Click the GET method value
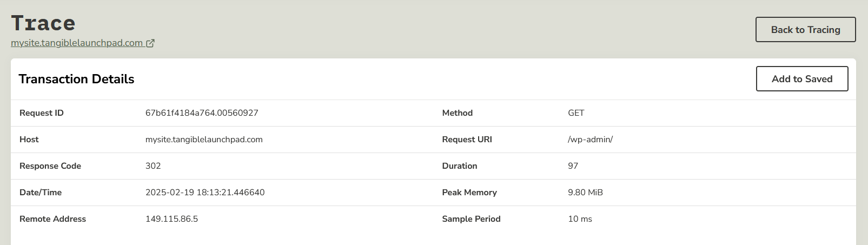Screen dimensions: 868x245 point(576,113)
